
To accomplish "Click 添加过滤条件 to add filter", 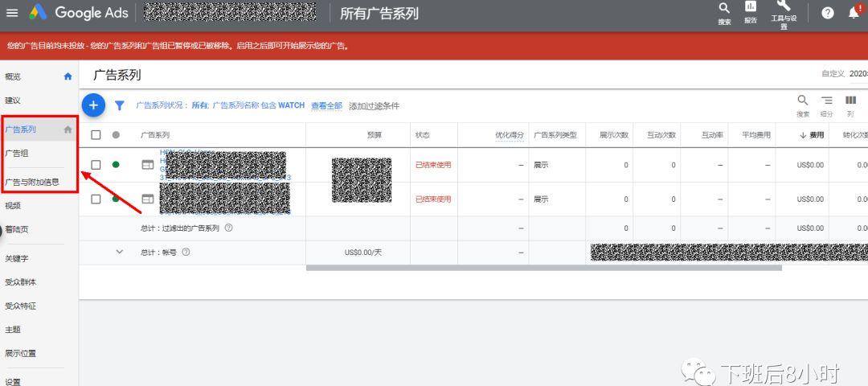I will (x=374, y=106).
